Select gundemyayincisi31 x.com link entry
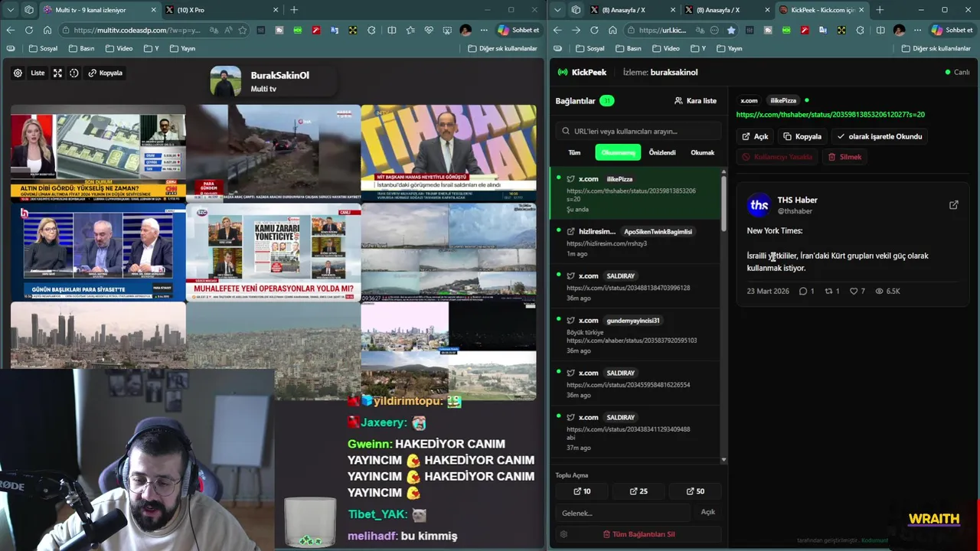Screen dimensions: 980x551 click(x=635, y=335)
